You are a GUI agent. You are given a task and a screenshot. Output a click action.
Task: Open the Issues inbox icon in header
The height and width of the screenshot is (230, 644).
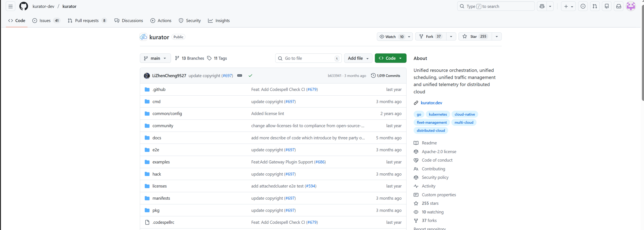[583, 6]
